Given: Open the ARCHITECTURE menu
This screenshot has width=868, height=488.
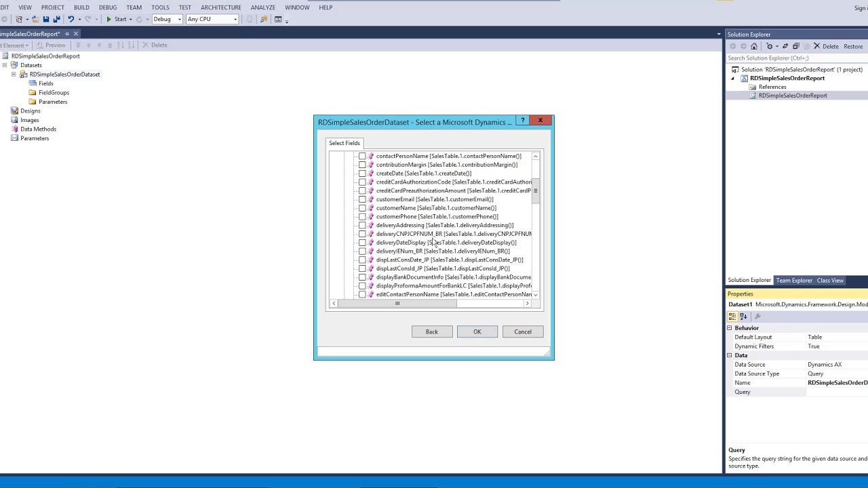Looking at the screenshot, I should tap(221, 7).
